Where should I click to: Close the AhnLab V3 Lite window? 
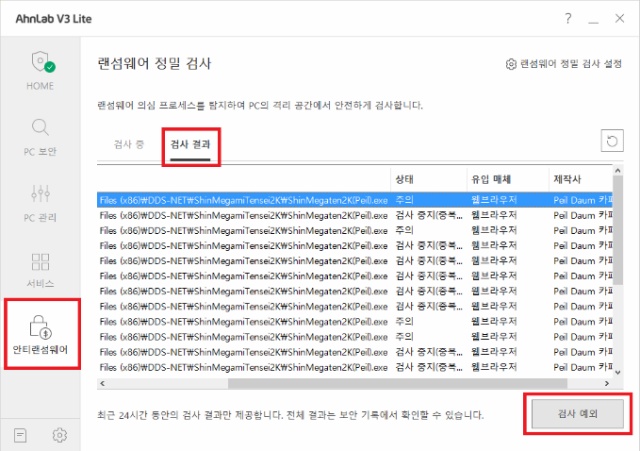(x=620, y=18)
